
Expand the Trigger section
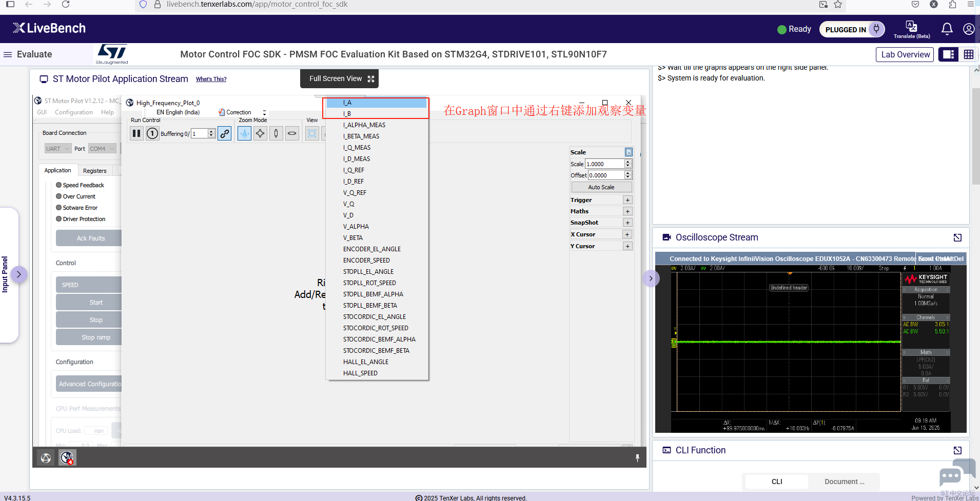click(628, 200)
